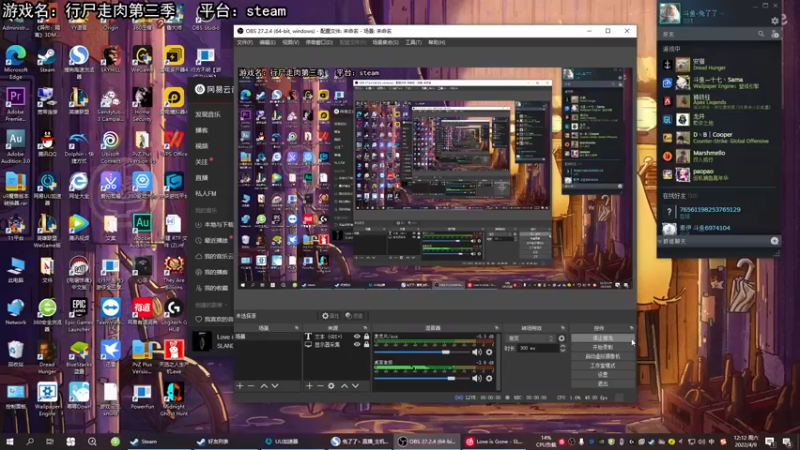Toggle lock on the text (GDI+) source
This screenshot has height=450, width=800.
coord(366,337)
